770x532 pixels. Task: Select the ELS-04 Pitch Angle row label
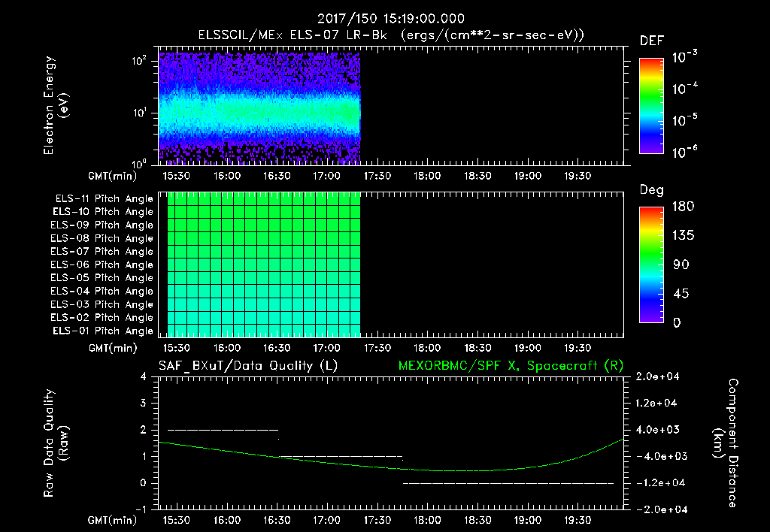[102, 291]
